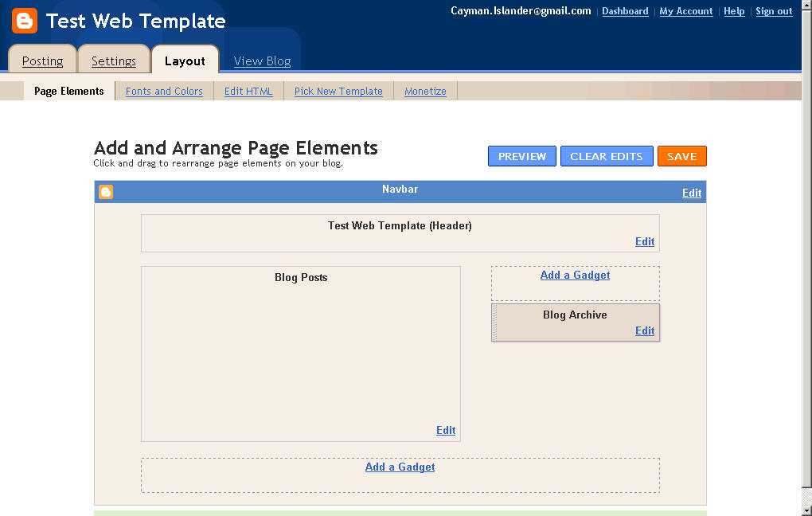Save the layout with SAVE
Screen dimensions: 812x516
click(681, 156)
